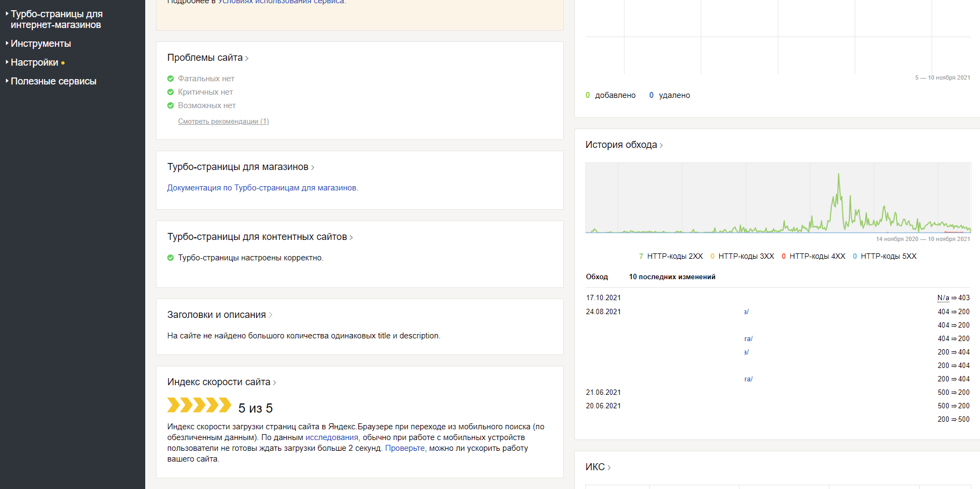The image size is (980, 489).
Task: Expand Турбо-страницы для интернет-магазинов sidebar section
Action: tap(56, 19)
